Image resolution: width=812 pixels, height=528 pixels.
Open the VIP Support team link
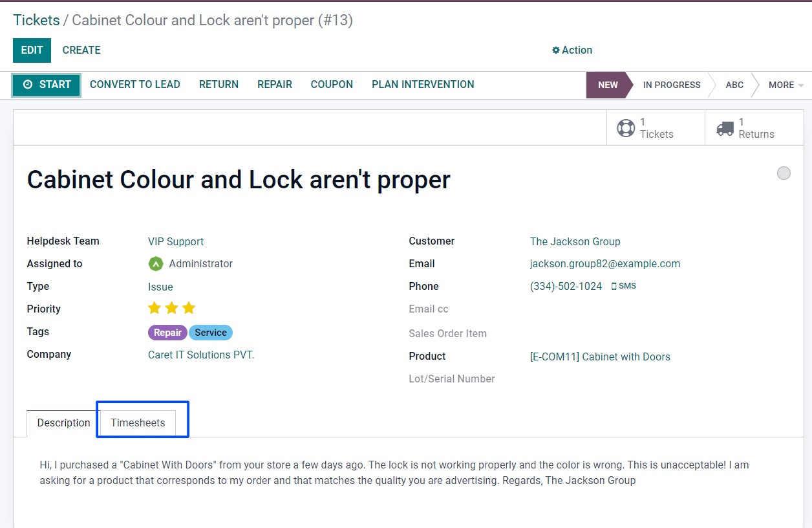pyautogui.click(x=176, y=241)
